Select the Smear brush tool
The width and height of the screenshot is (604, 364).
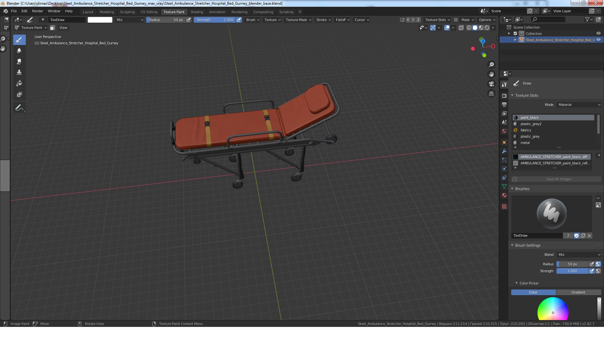pyautogui.click(x=19, y=61)
